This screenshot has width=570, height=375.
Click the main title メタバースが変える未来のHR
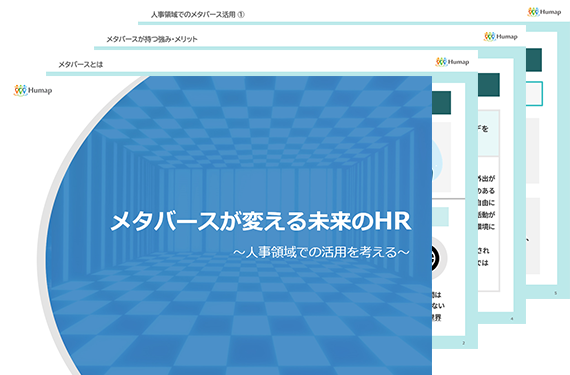click(x=261, y=221)
